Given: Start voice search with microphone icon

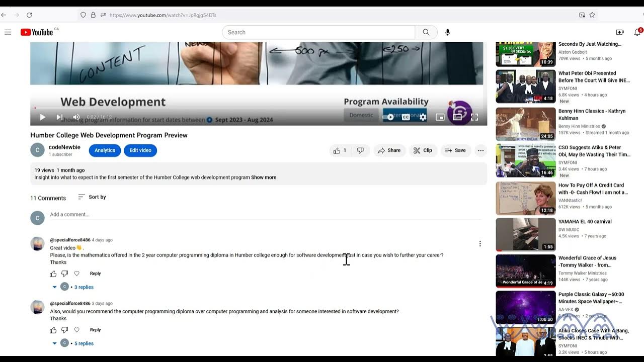Looking at the screenshot, I should pyautogui.click(x=447, y=32).
